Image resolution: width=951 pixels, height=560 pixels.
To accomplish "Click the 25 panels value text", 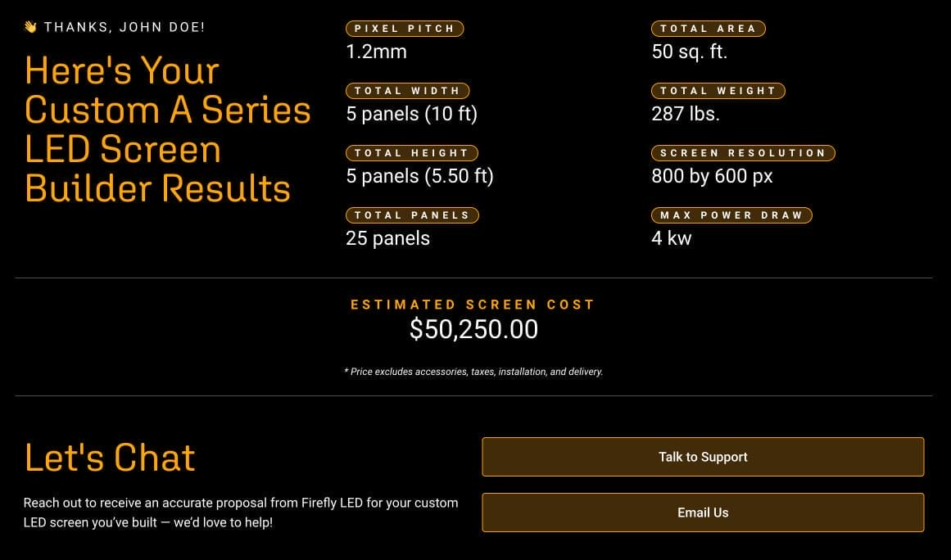I will pos(387,238).
